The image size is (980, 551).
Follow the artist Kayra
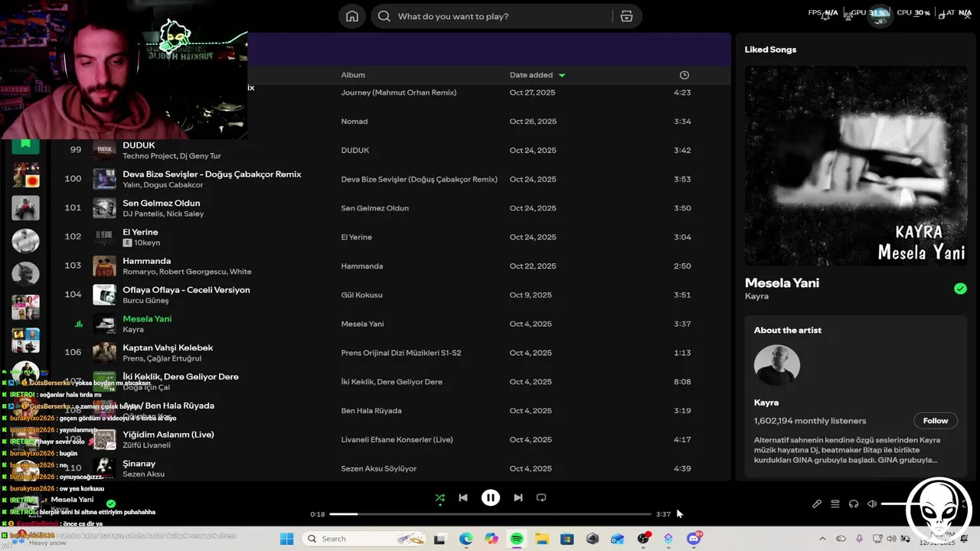[936, 421]
